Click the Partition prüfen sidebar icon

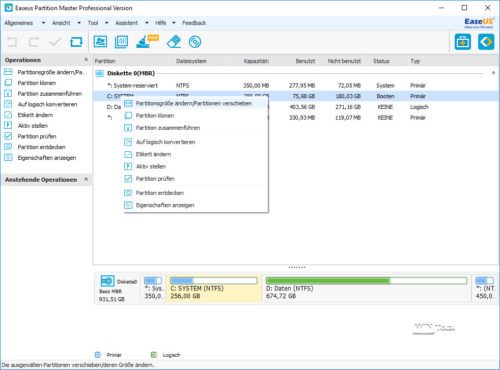point(8,136)
